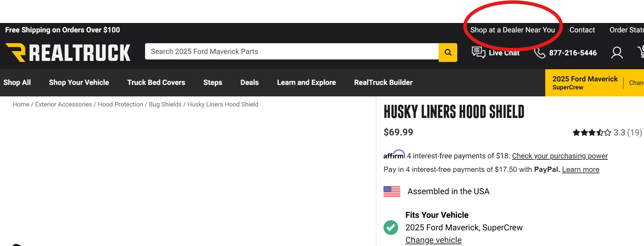Select the 2025 Ford Maverick SuperCrew vehicle banner

click(585, 83)
